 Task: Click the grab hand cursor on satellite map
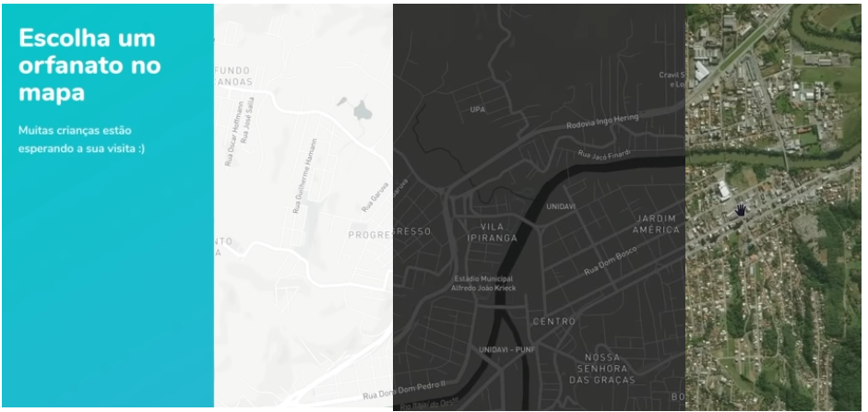click(741, 209)
